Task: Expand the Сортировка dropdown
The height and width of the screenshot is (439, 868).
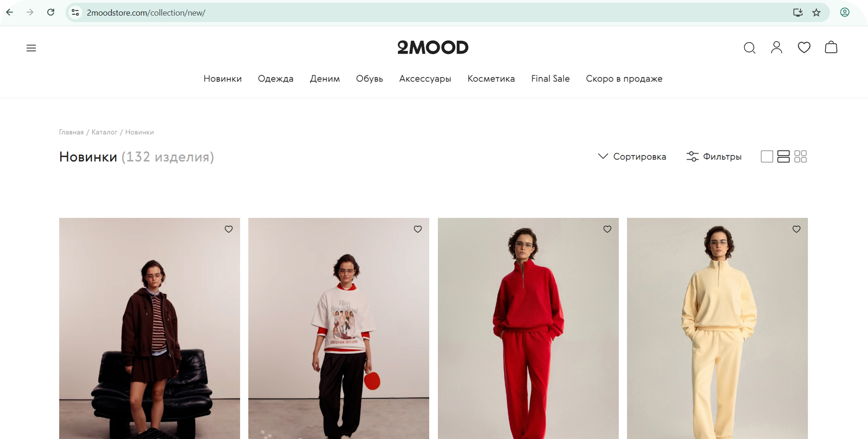Action: coord(632,156)
